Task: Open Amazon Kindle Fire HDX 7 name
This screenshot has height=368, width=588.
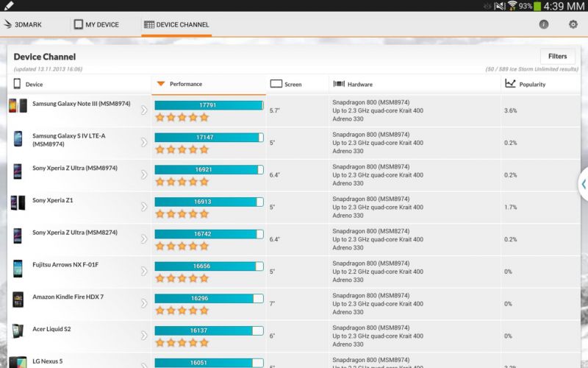Action: click(68, 297)
